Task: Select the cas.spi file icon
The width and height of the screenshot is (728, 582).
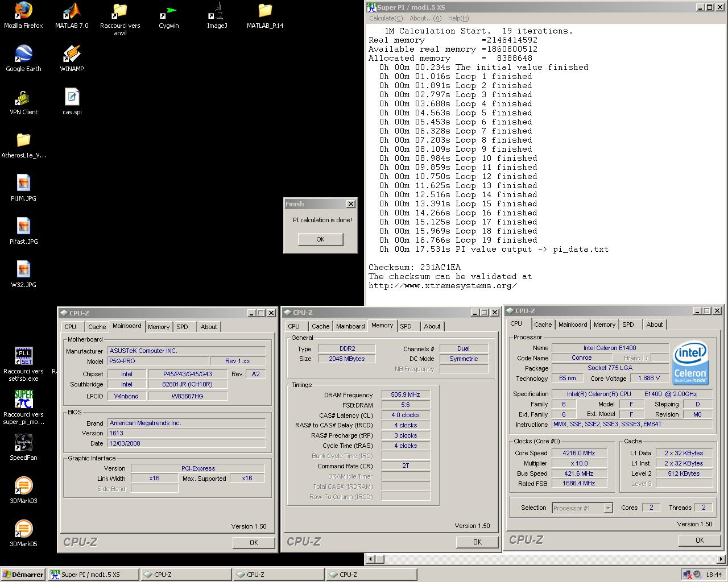Action: 72,102
